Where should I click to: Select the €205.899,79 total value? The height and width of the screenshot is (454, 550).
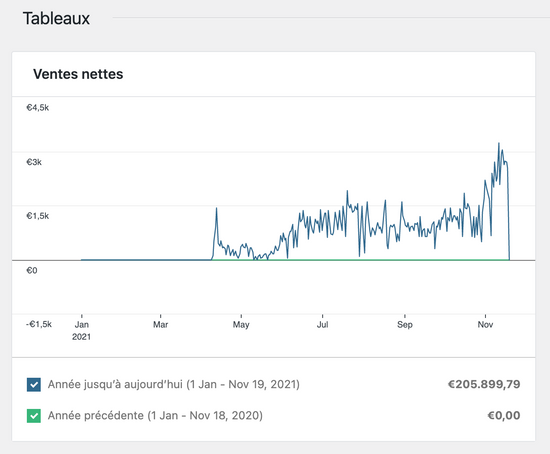484,384
